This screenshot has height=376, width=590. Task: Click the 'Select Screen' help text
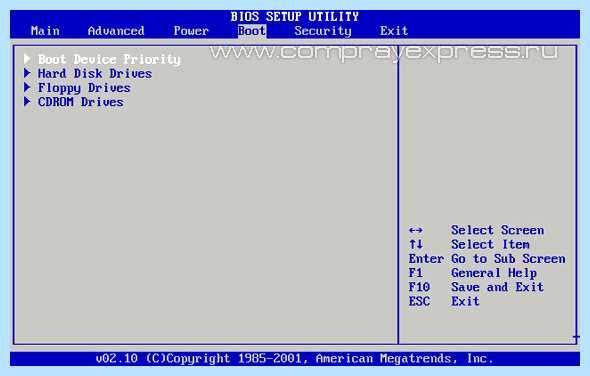(497, 230)
